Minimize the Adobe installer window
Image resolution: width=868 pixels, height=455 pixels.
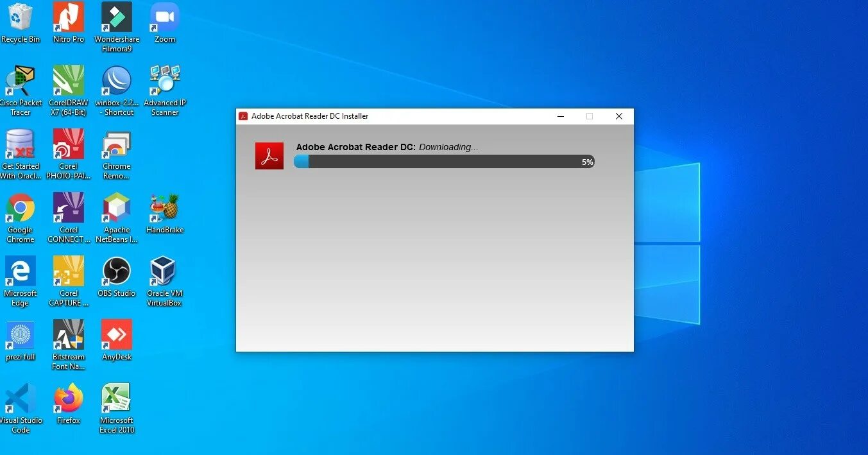[561, 116]
